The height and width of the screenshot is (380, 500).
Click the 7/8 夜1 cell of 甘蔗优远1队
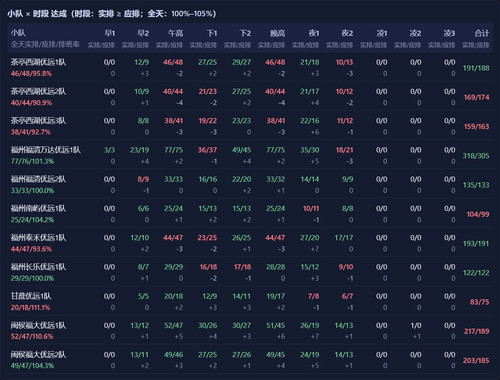pyautogui.click(x=313, y=296)
